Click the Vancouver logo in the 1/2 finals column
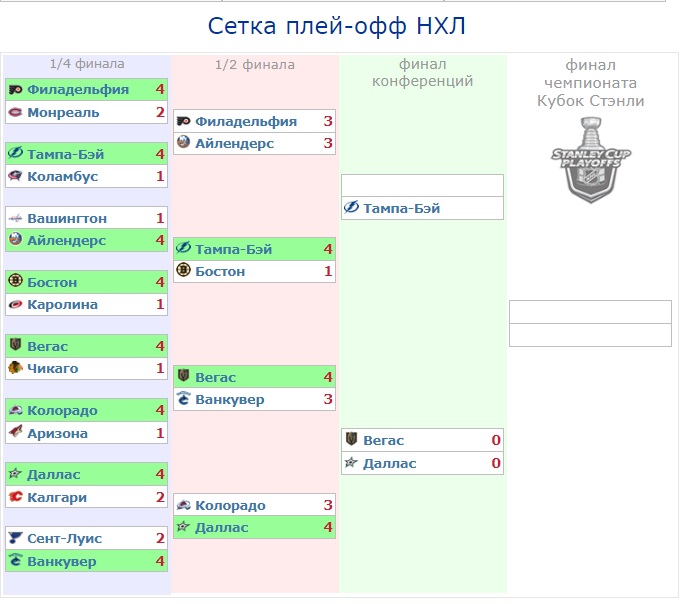This screenshot has width=683, height=604. 183,400
